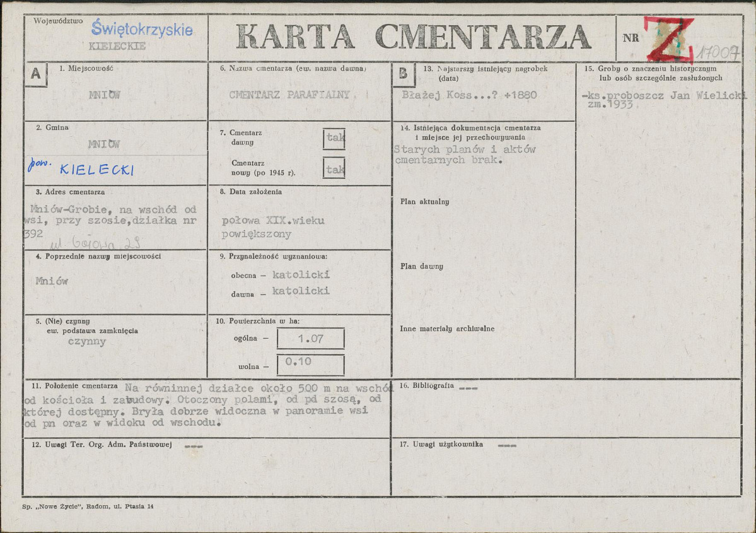This screenshot has width=756, height=533.
Task: Click 'katolicki' next to obecna
Action: pos(301,275)
